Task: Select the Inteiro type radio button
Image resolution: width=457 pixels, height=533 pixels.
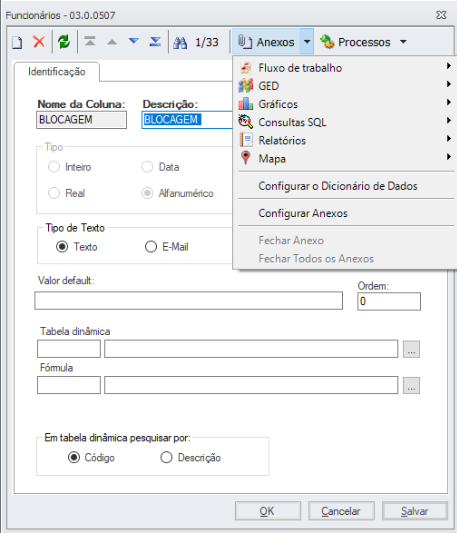Action: click(x=54, y=167)
